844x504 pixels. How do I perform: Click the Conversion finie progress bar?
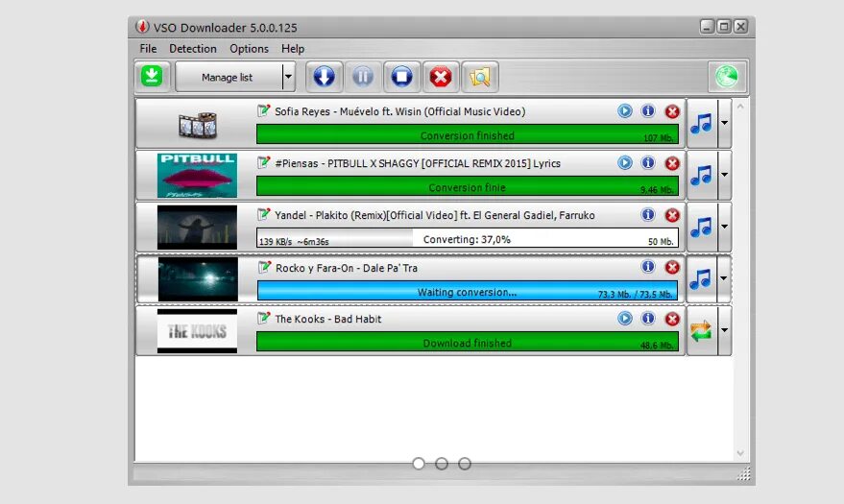click(x=468, y=186)
